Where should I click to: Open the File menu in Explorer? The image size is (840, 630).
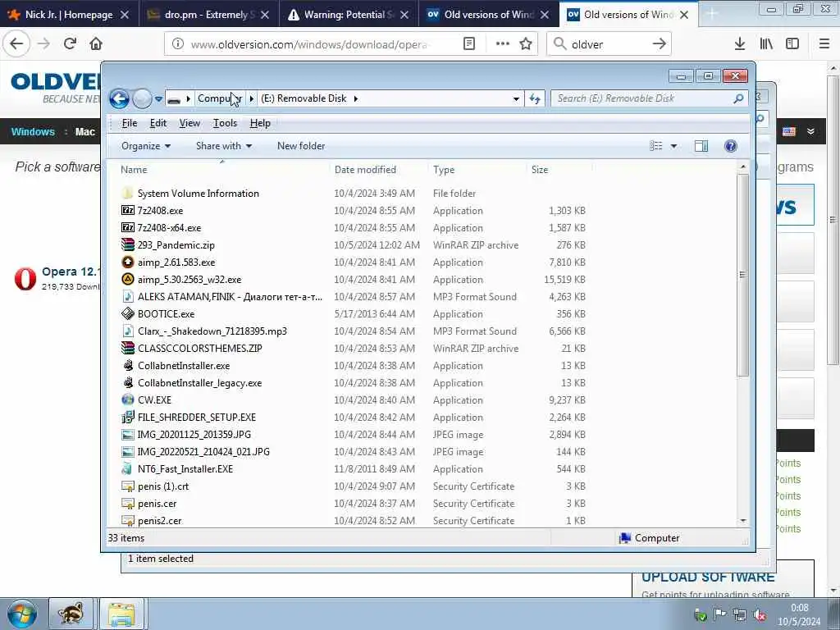[129, 123]
